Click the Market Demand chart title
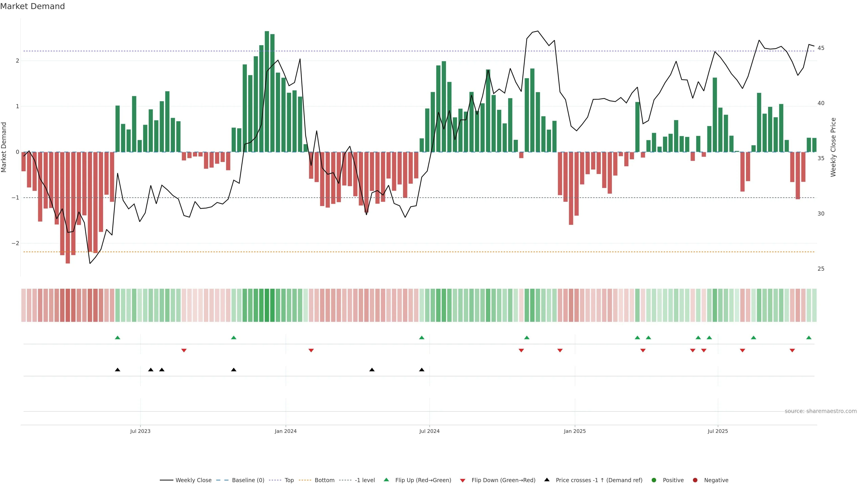This screenshot has width=868, height=488. (32, 6)
